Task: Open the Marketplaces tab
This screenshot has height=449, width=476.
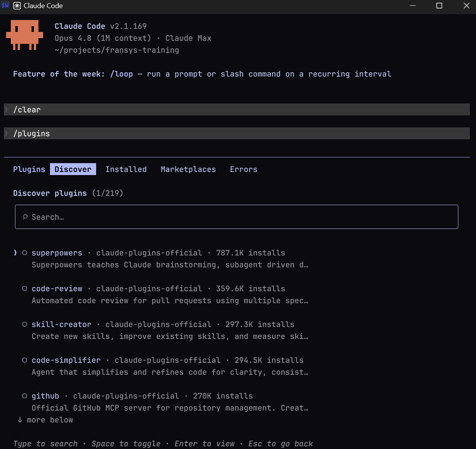Action: 188,169
